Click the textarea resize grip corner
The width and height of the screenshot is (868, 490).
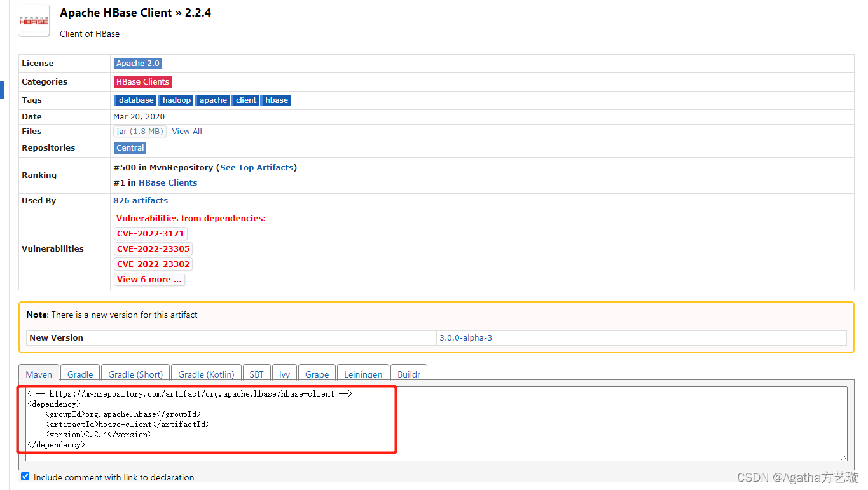[844, 457]
